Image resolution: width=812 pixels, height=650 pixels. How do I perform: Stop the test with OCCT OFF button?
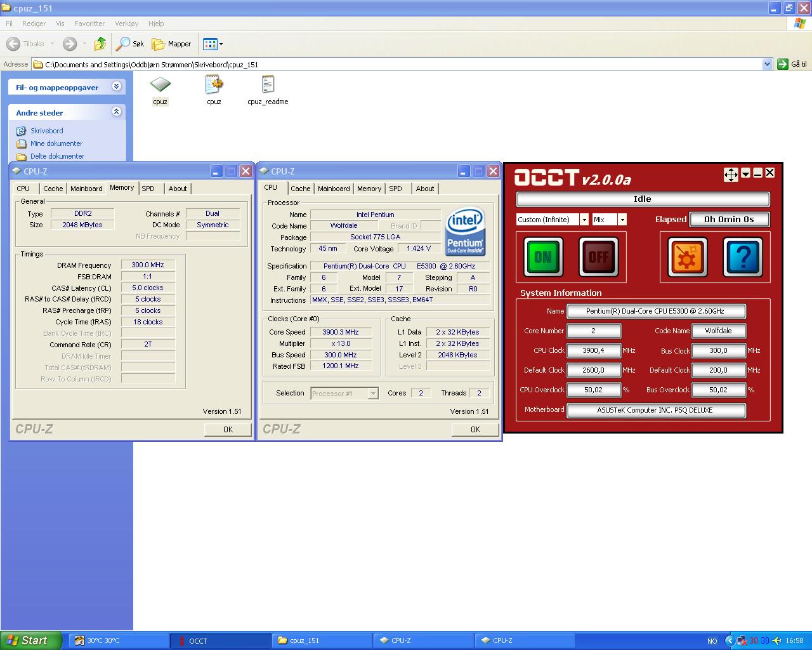tap(598, 257)
